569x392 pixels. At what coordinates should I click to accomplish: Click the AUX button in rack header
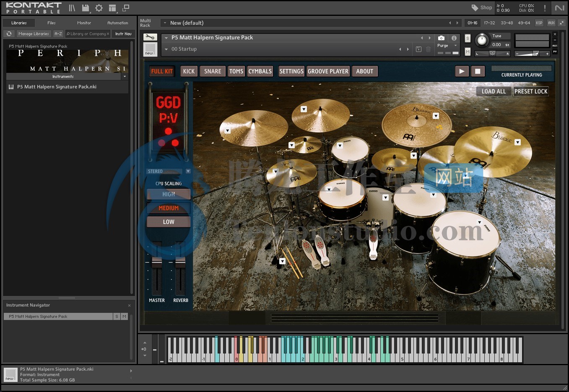[x=551, y=23]
